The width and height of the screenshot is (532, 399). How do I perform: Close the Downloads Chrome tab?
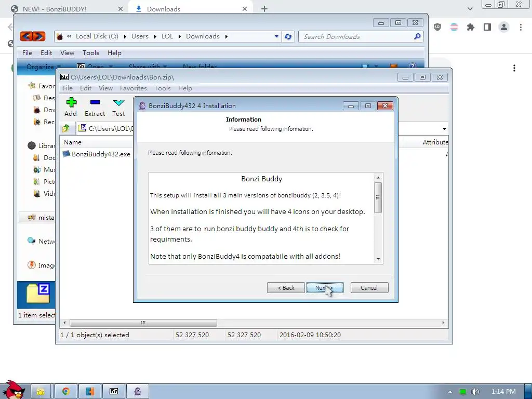[x=245, y=9]
